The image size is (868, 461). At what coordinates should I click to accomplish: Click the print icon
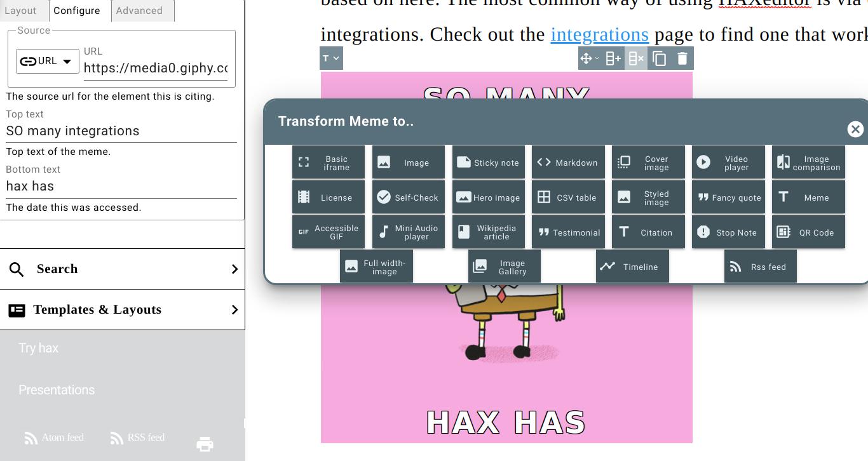pyautogui.click(x=205, y=444)
